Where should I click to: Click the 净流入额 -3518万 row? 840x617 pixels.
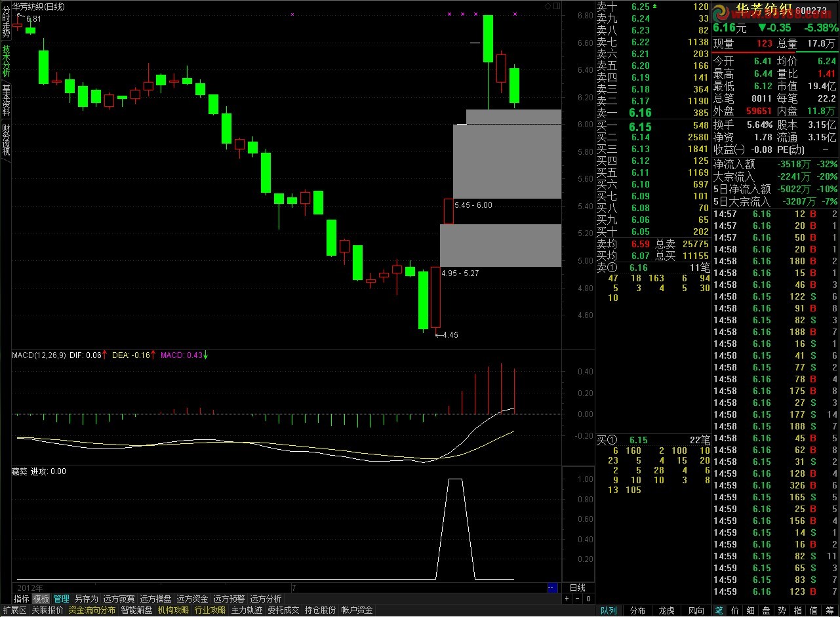pyautogui.click(x=776, y=164)
